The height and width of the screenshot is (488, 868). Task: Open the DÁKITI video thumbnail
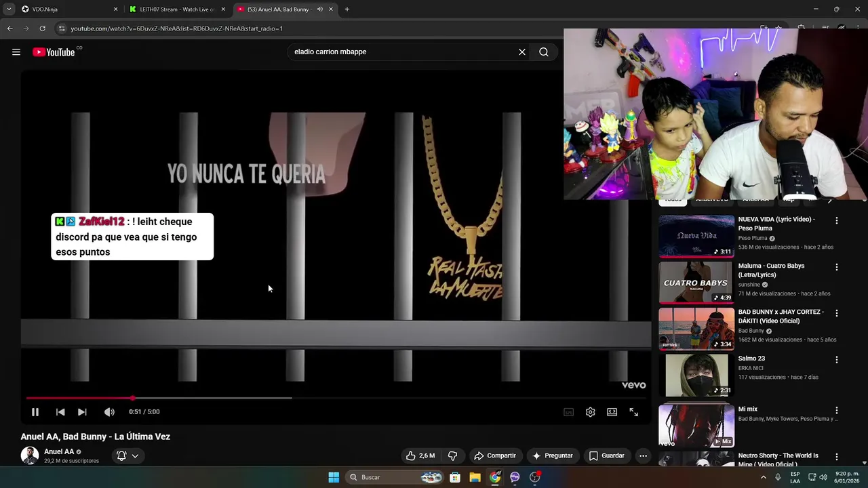(696, 329)
